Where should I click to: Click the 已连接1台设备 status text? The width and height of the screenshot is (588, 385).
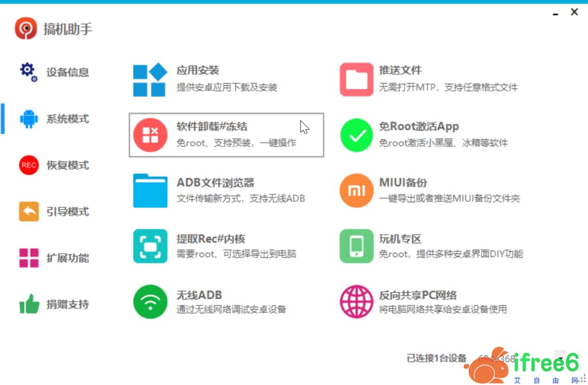point(436,359)
